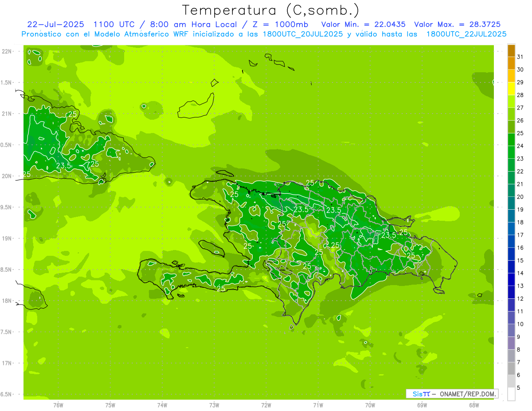This screenshot has height=411, width=532.
Task: Click the legend value 10
Action: pyautogui.click(x=520, y=324)
